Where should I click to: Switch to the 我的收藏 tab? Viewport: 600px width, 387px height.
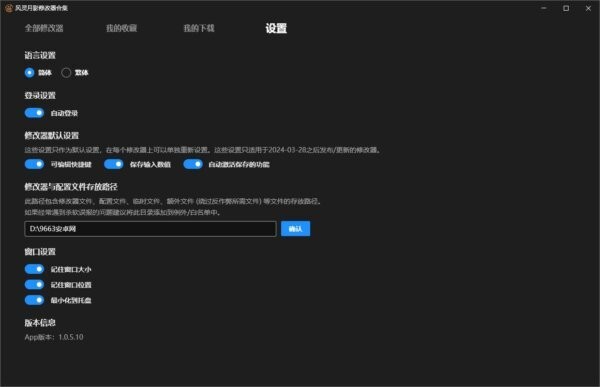[x=121, y=28]
